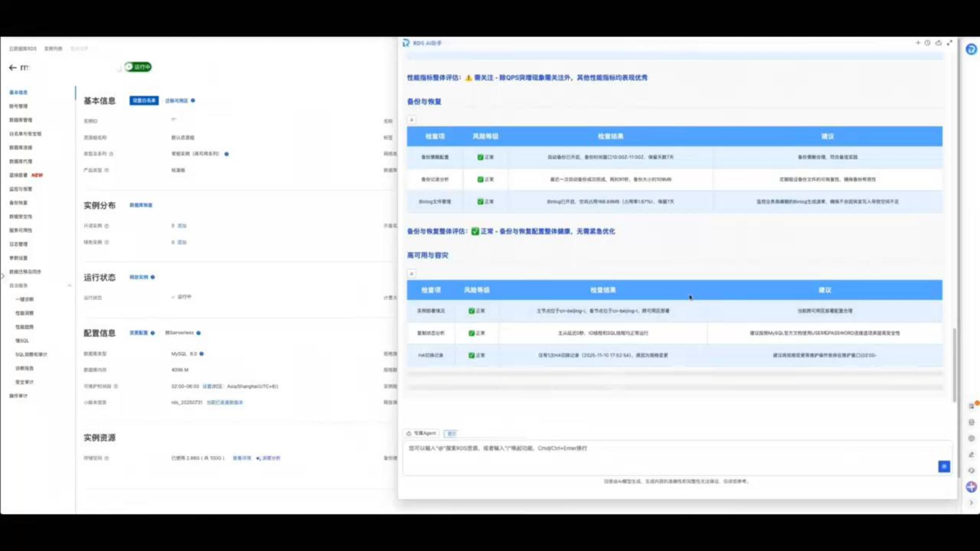Toggle the 专属Agent option
The width and height of the screenshot is (980, 551).
(422, 433)
